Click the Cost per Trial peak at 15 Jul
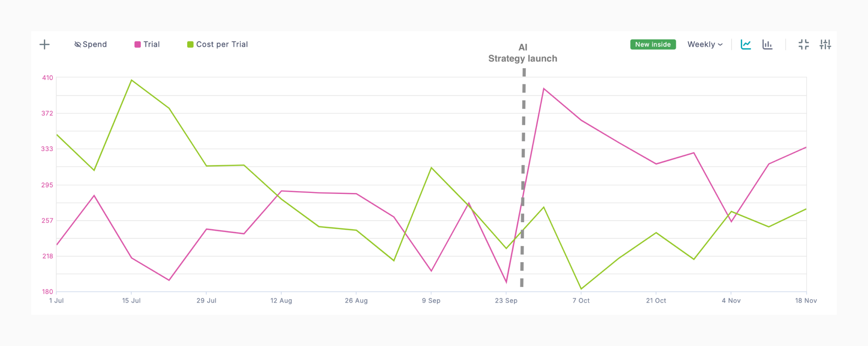This screenshot has width=868, height=346. pyautogui.click(x=132, y=80)
